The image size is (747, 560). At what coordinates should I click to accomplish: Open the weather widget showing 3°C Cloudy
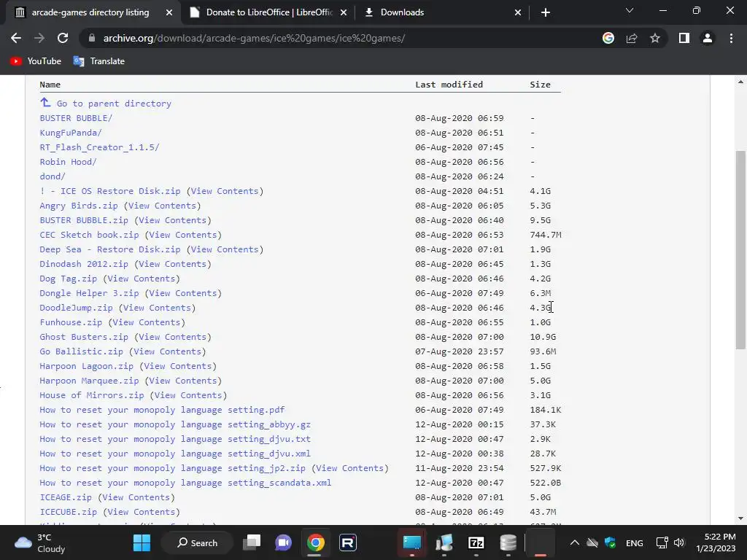41,542
